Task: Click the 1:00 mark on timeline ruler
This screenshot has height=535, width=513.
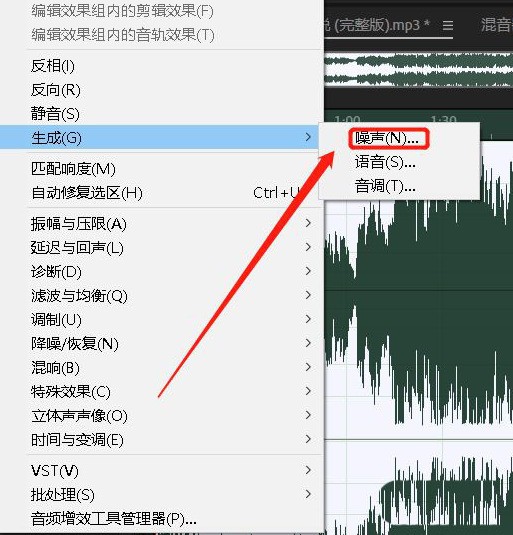Action: [347, 119]
